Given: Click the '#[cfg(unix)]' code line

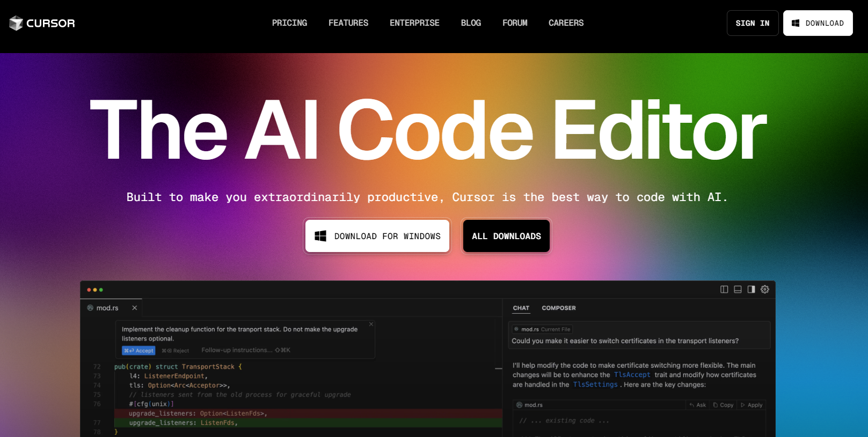Looking at the screenshot, I should 151,404.
